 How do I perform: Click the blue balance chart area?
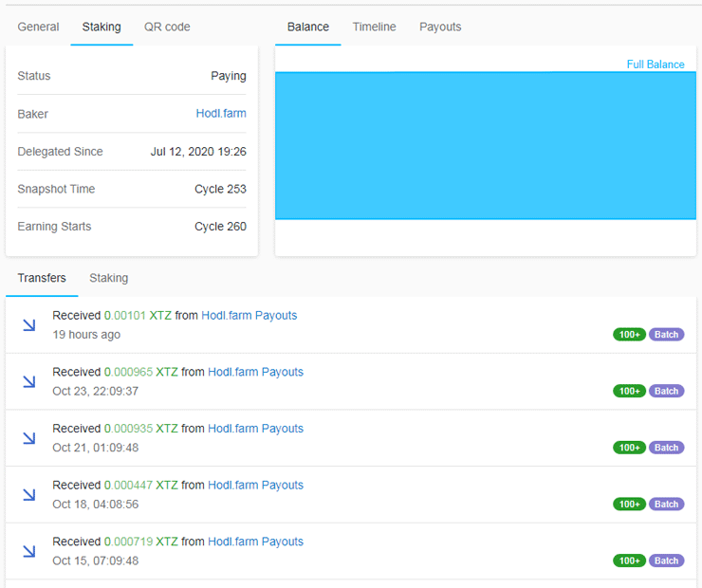click(485, 145)
